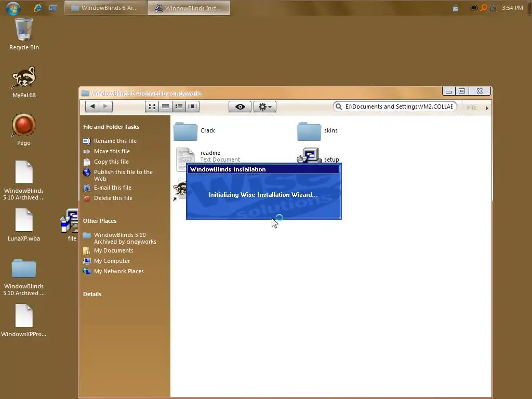Open My Documents from Other Places

[114, 251]
